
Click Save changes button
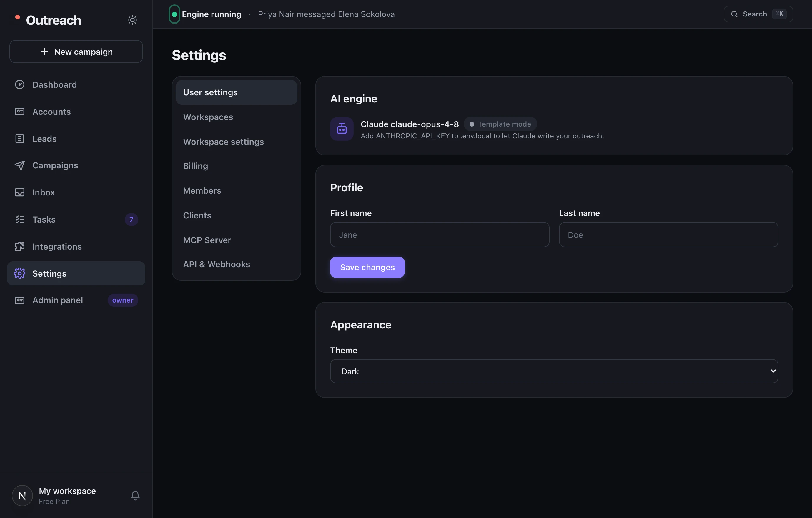pos(367,267)
